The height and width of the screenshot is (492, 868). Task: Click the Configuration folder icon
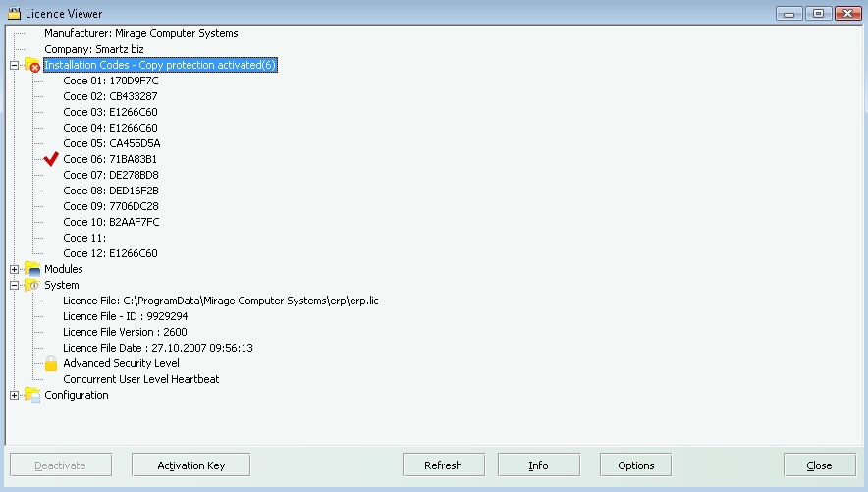(32, 395)
